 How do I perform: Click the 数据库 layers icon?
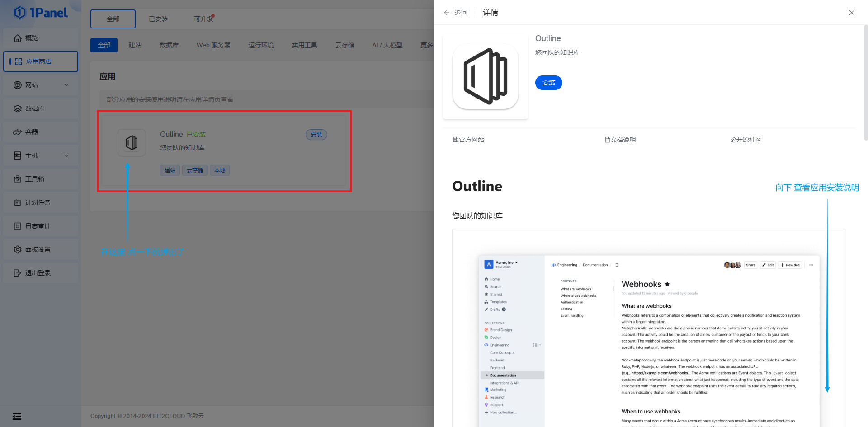click(18, 108)
